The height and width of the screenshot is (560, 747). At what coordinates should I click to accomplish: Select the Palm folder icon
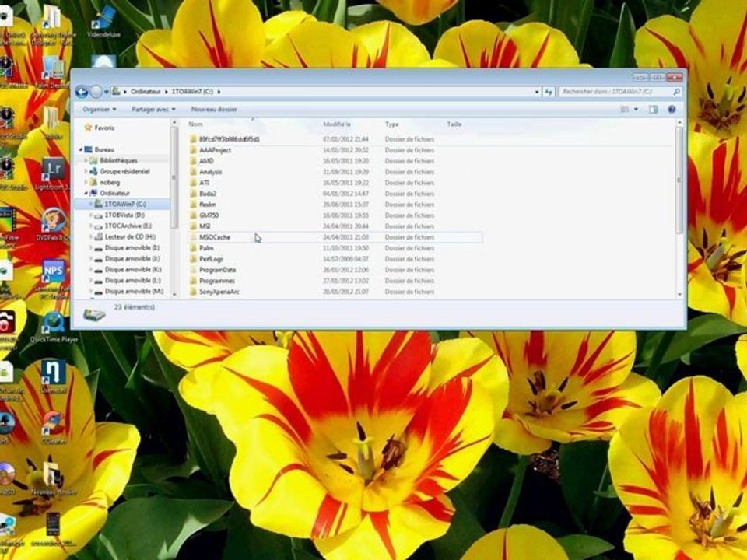(x=193, y=248)
